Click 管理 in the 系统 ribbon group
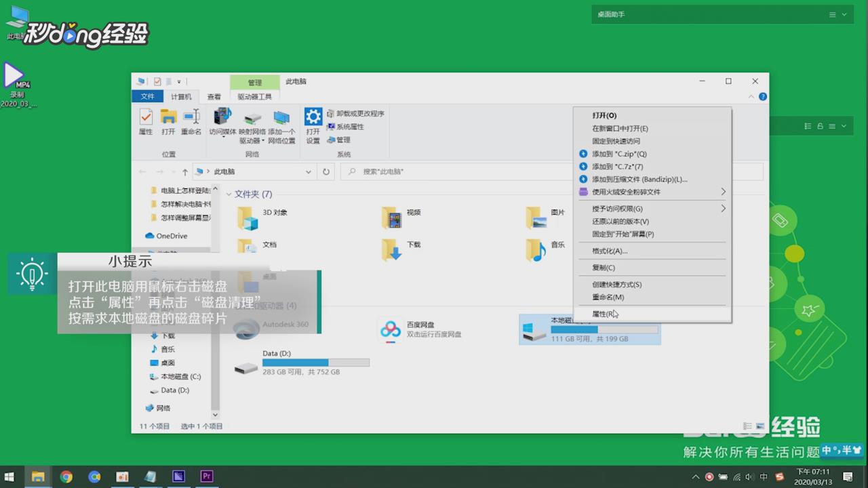 (338, 140)
